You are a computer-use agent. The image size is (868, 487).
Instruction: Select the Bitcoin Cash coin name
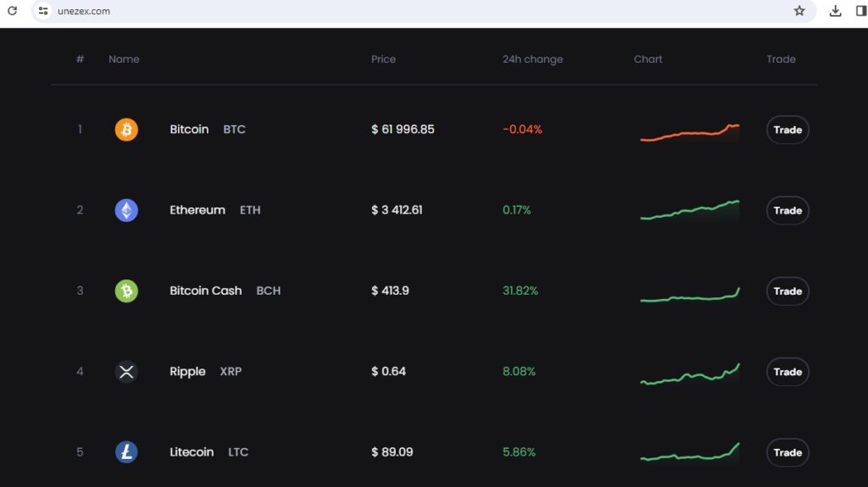coord(206,291)
